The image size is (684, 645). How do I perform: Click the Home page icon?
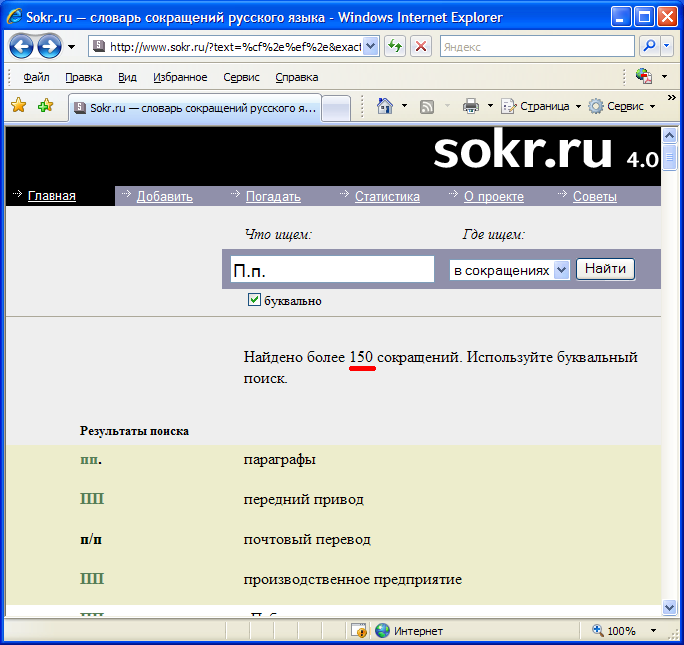click(x=385, y=106)
